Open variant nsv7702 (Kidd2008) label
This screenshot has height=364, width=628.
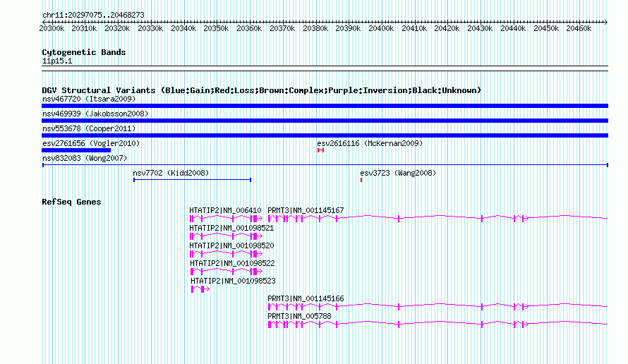[x=171, y=173]
